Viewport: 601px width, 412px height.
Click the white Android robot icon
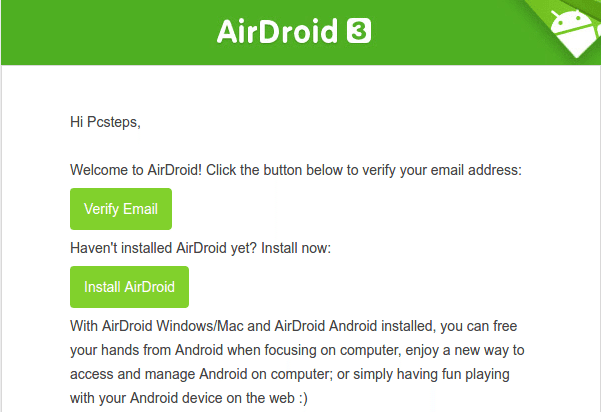point(575,33)
